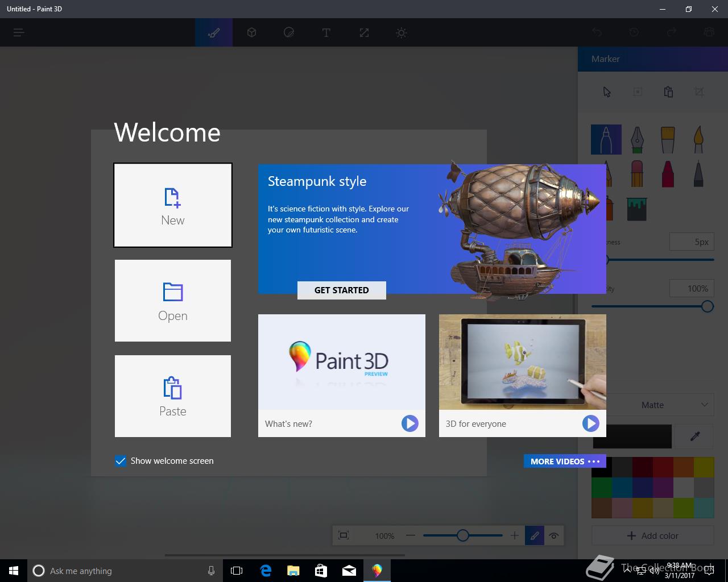The width and height of the screenshot is (728, 582).
Task: Click the Undo arrow
Action: click(x=597, y=32)
